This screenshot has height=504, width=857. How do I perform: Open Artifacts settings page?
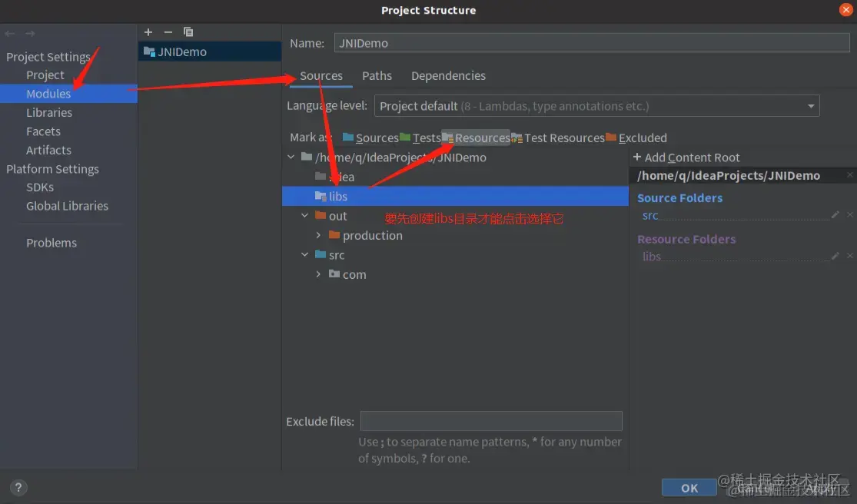point(48,150)
